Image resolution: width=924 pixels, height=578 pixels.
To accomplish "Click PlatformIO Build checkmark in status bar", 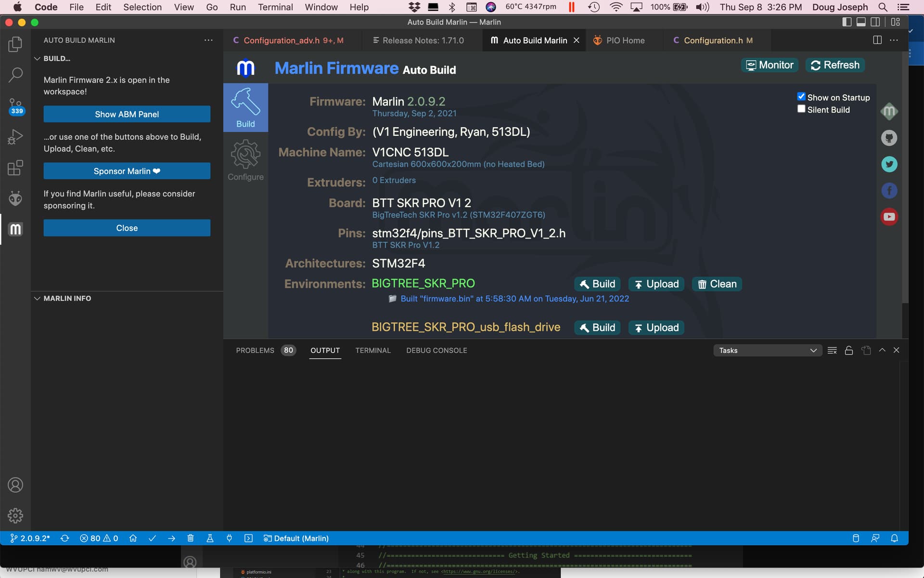I will [152, 538].
